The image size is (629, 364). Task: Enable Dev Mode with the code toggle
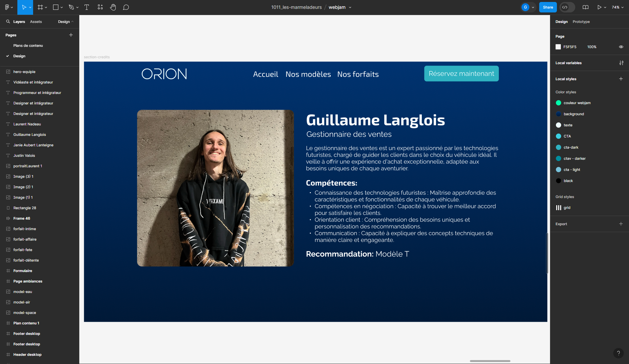tap(565, 7)
